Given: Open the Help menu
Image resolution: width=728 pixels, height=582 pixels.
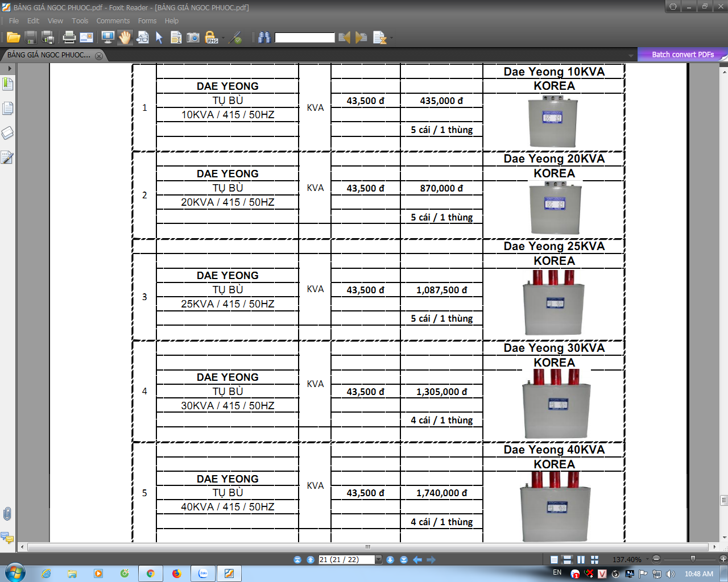Looking at the screenshot, I should coord(171,21).
